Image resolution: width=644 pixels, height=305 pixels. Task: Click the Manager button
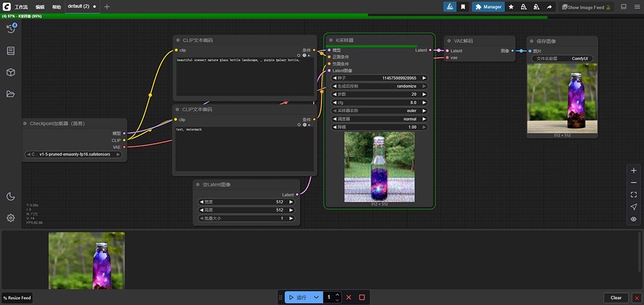(x=488, y=7)
